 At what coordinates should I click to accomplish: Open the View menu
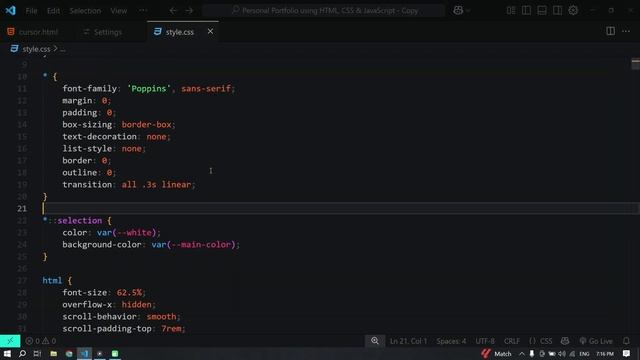click(119, 11)
